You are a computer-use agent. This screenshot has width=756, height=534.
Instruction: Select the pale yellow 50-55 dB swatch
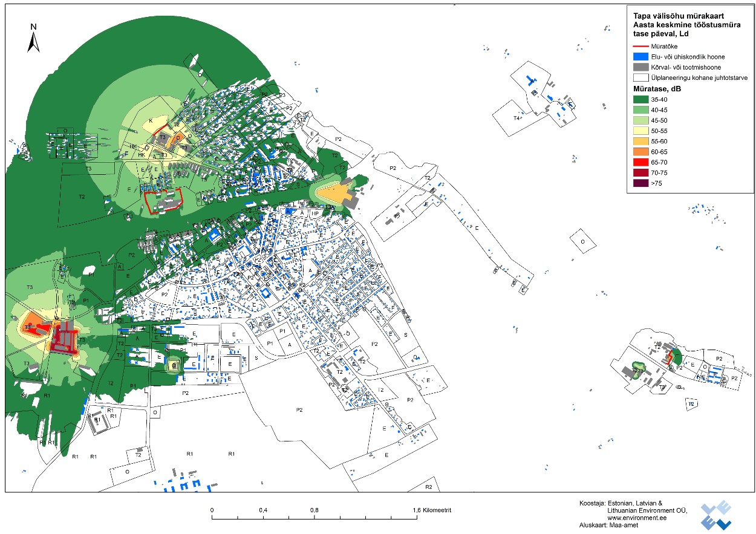pos(640,131)
